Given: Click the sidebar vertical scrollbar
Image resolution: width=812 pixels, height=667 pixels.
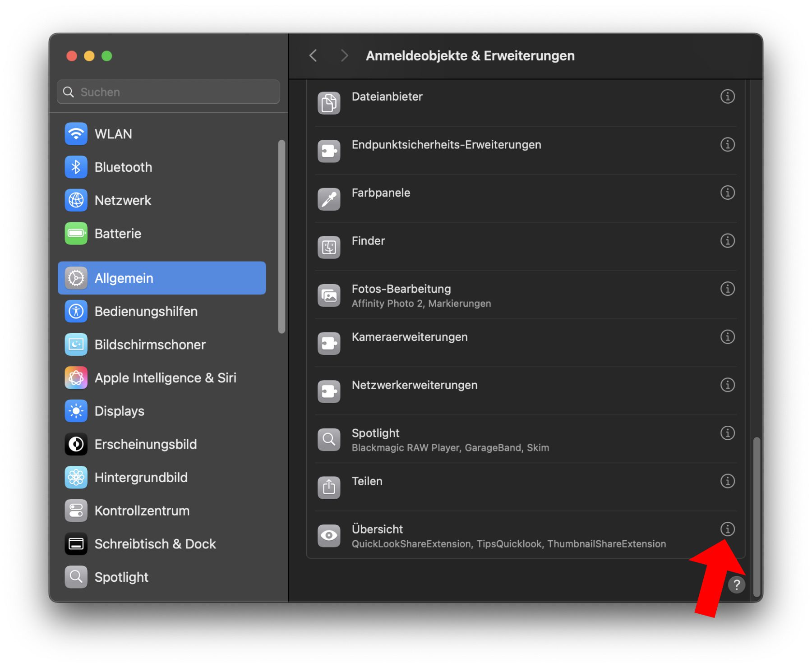Looking at the screenshot, I should (281, 237).
